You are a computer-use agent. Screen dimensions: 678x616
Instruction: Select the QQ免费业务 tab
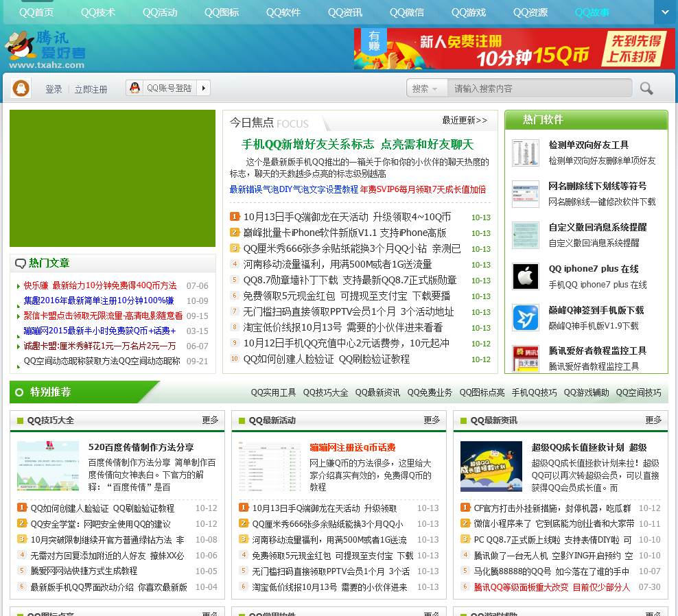(430, 392)
